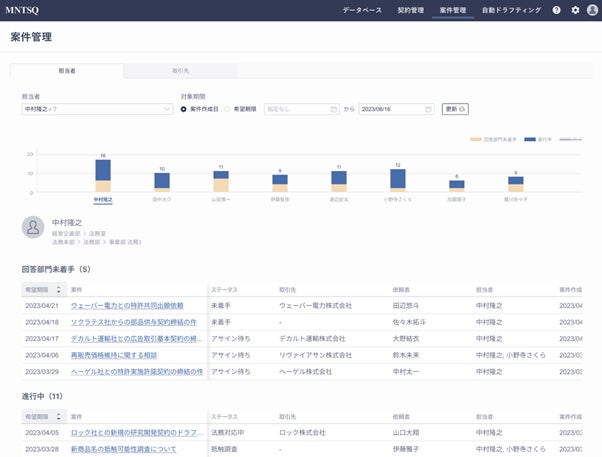This screenshot has width=602, height=457.
Task: Open the 契約管理 menu item
Action: point(411,10)
